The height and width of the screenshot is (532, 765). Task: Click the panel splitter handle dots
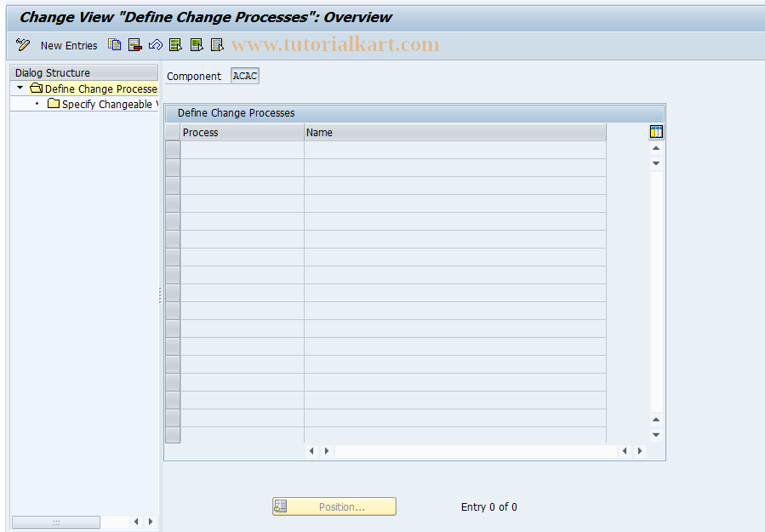(160, 295)
